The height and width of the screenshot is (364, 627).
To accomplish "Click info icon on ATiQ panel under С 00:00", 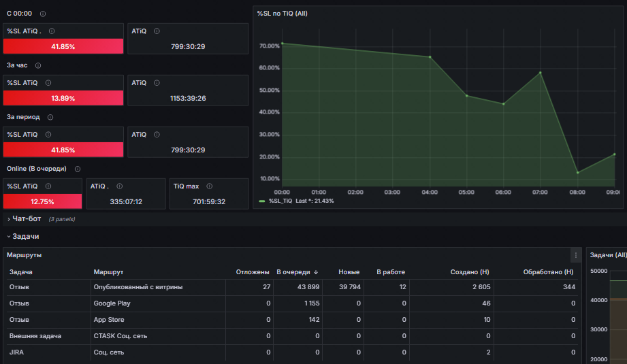I will [x=157, y=31].
